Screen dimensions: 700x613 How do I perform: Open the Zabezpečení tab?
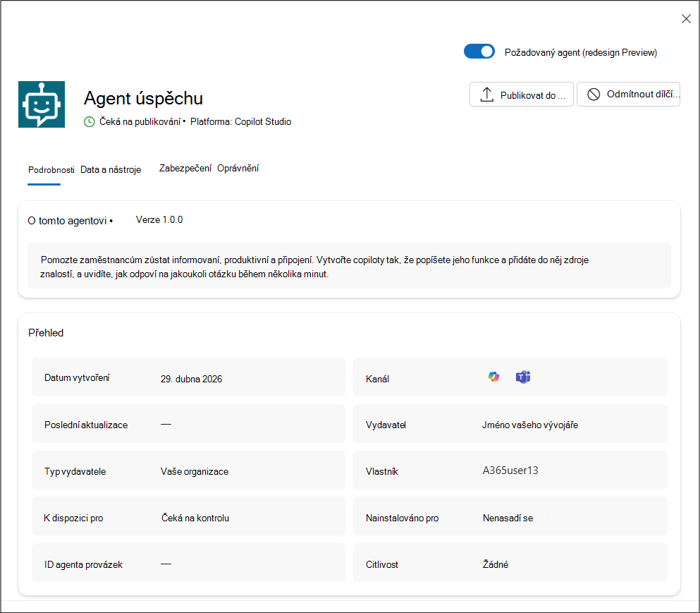coord(185,169)
